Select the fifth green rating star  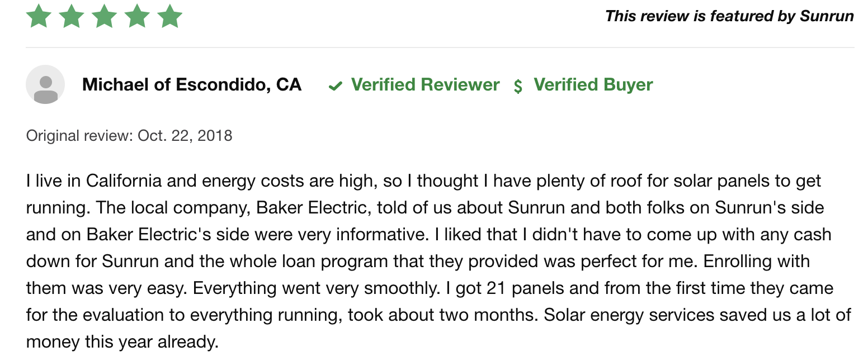coord(169,16)
